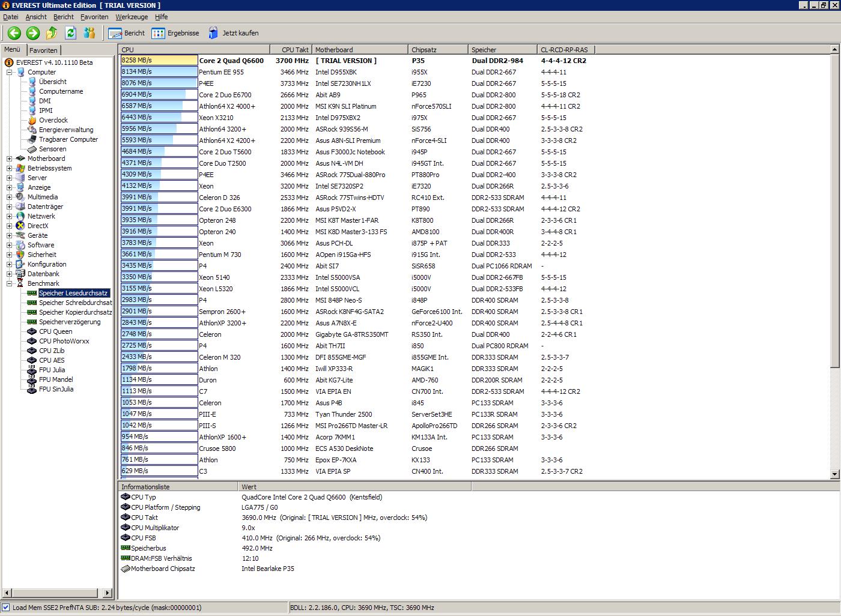Click the green forward arrow toolbar icon

[33, 33]
